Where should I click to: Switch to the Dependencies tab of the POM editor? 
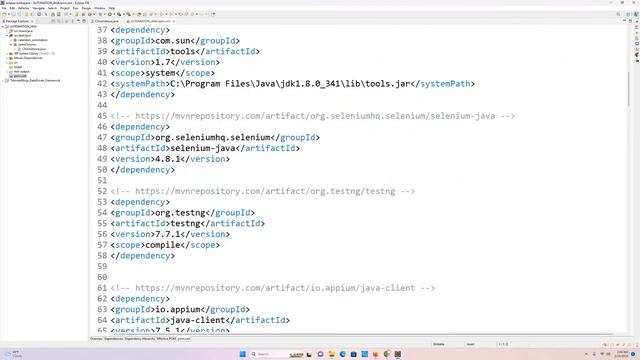[x=113, y=339]
